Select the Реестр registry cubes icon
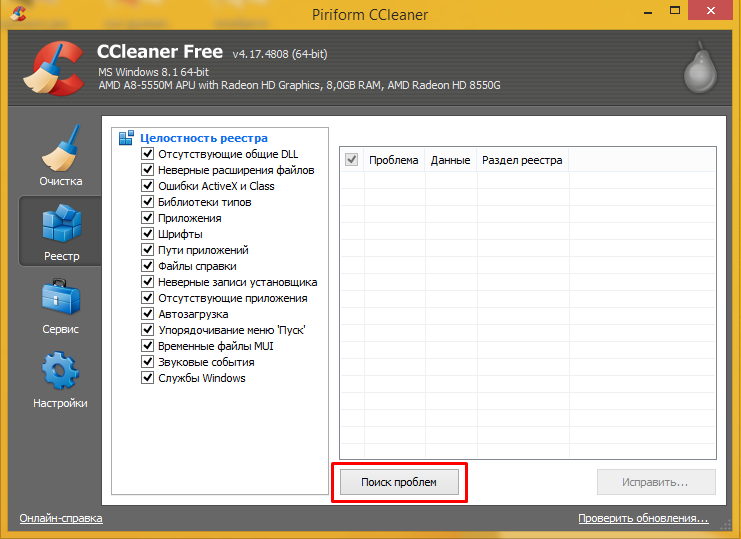 60,223
